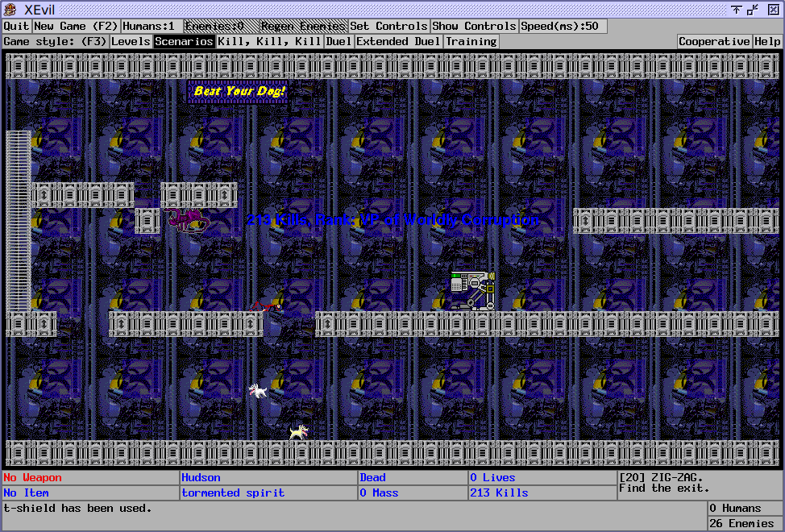Click the 'tormented spirit' status text
Screen dimensions: 785x532
click(233, 493)
